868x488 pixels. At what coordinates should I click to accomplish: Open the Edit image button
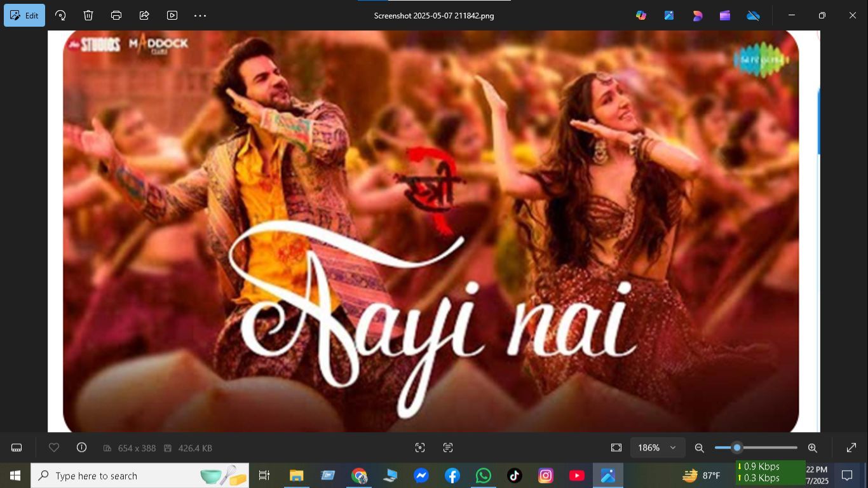pyautogui.click(x=24, y=15)
